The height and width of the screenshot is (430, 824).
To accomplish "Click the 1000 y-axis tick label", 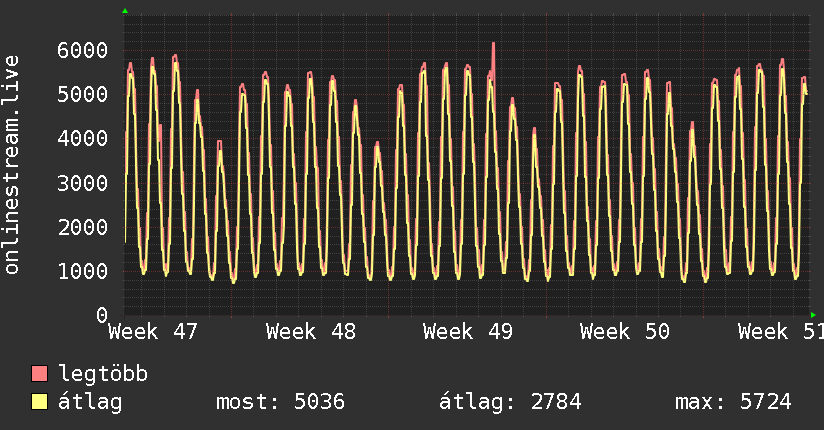I will (81, 271).
